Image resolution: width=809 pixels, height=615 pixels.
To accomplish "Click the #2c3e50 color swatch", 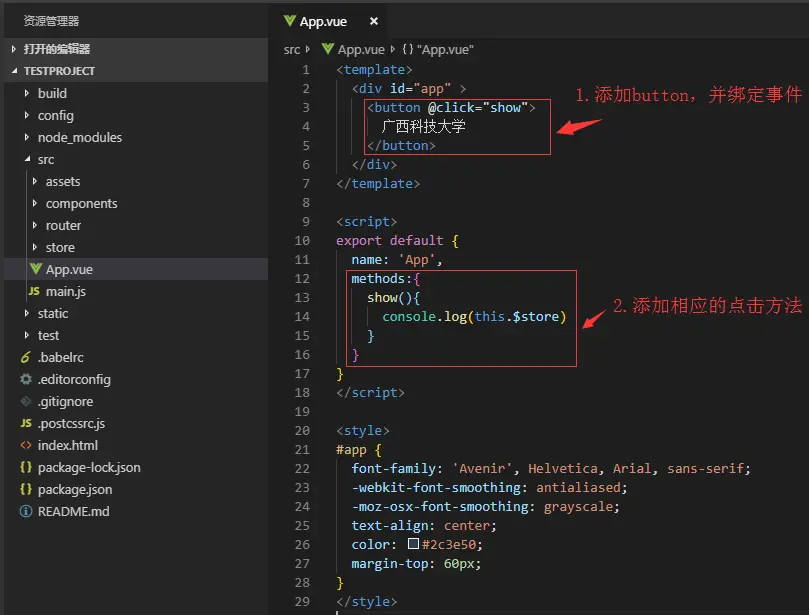I will click(413, 543).
